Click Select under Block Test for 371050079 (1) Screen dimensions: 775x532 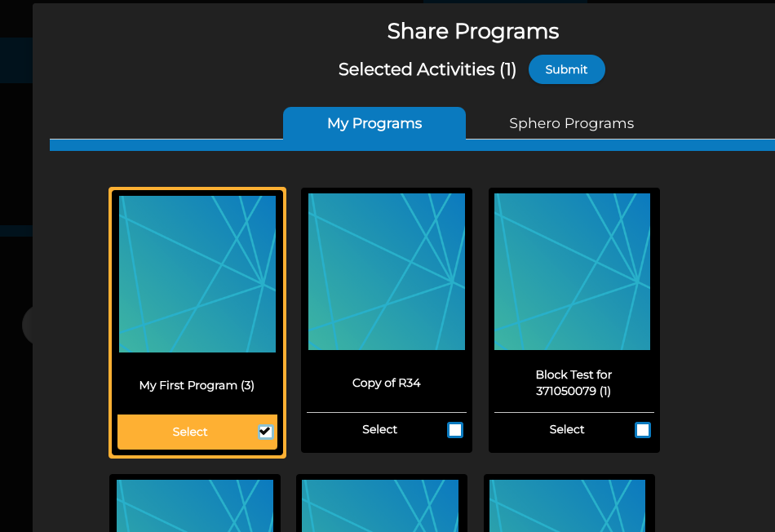point(567,429)
